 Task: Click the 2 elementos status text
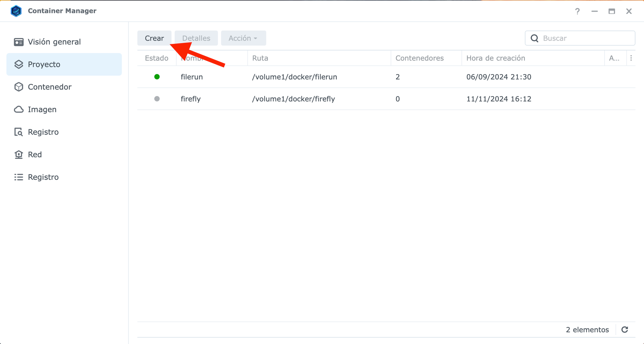[x=587, y=330]
